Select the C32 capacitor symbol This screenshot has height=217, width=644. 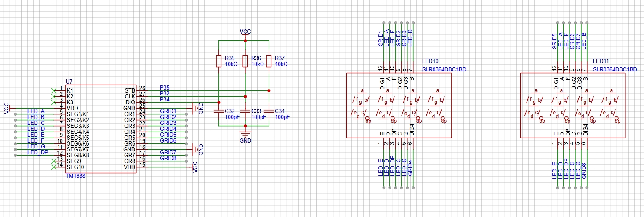click(218, 111)
